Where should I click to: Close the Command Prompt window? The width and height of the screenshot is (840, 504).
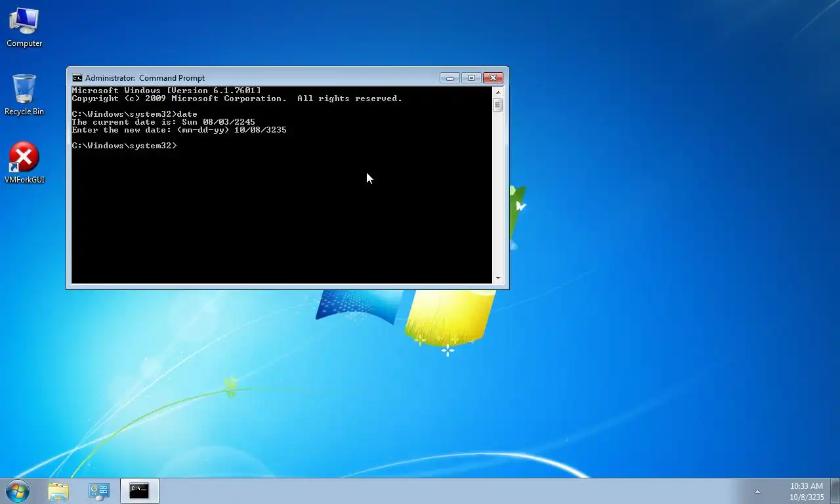pos(493,78)
